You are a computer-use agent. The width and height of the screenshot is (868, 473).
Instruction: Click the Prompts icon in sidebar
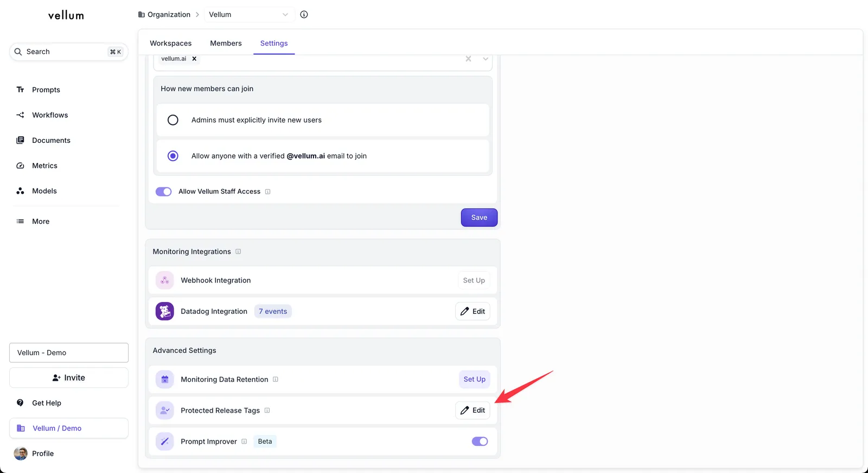click(x=20, y=90)
